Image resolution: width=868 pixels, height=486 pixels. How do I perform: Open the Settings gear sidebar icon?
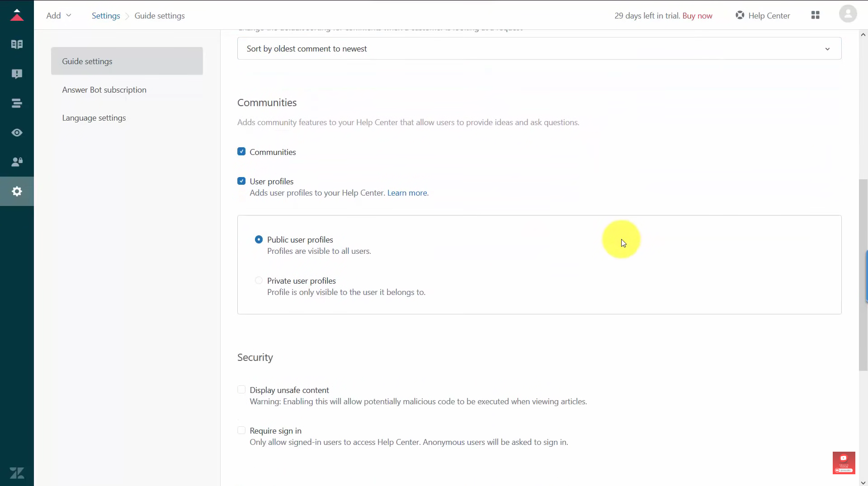point(17,192)
